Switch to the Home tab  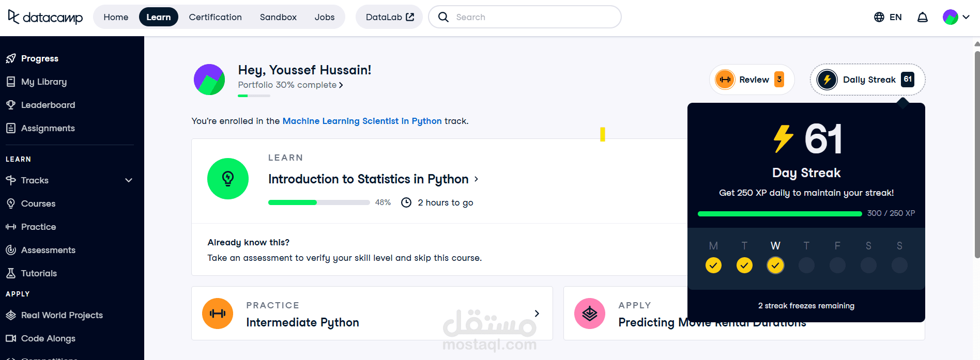[x=116, y=17]
